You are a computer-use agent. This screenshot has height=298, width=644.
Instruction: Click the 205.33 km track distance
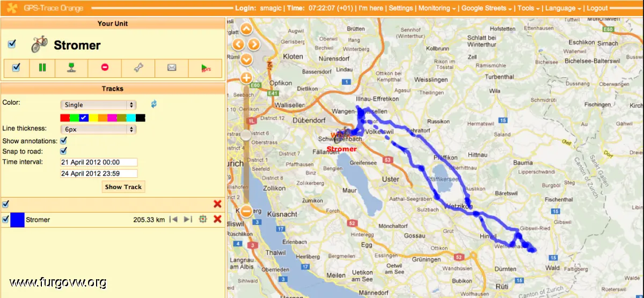click(x=149, y=220)
